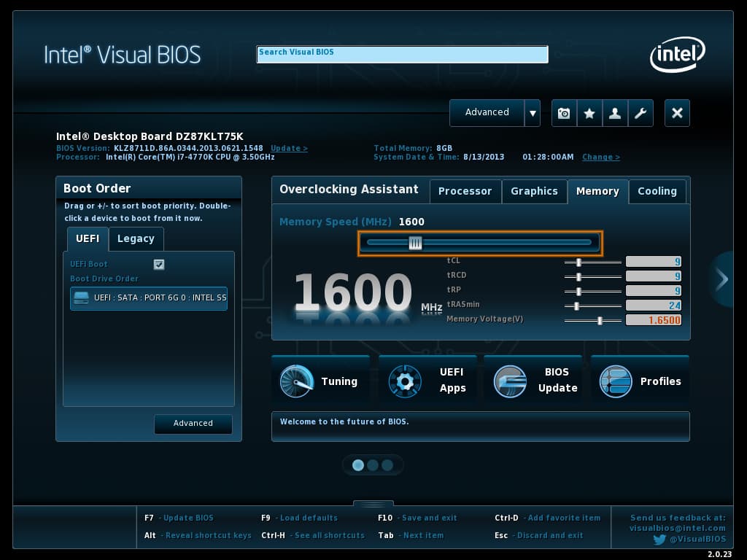
Task: Open the Advanced menu button at top
Action: coord(487,113)
